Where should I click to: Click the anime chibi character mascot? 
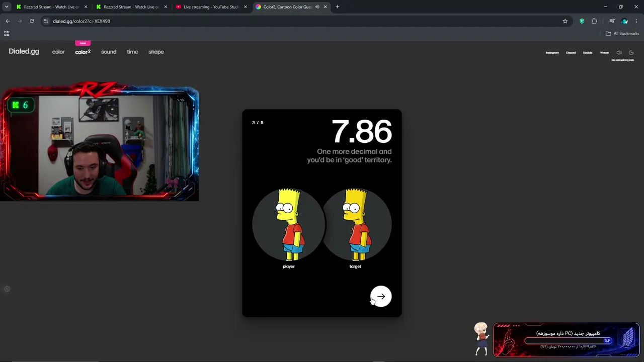point(481,338)
